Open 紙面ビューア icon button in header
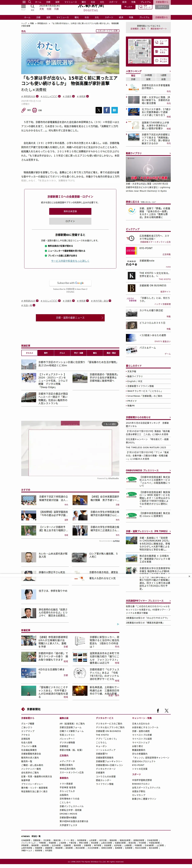Image resolution: width=192 pixels, height=868 pixels. pos(145,7)
